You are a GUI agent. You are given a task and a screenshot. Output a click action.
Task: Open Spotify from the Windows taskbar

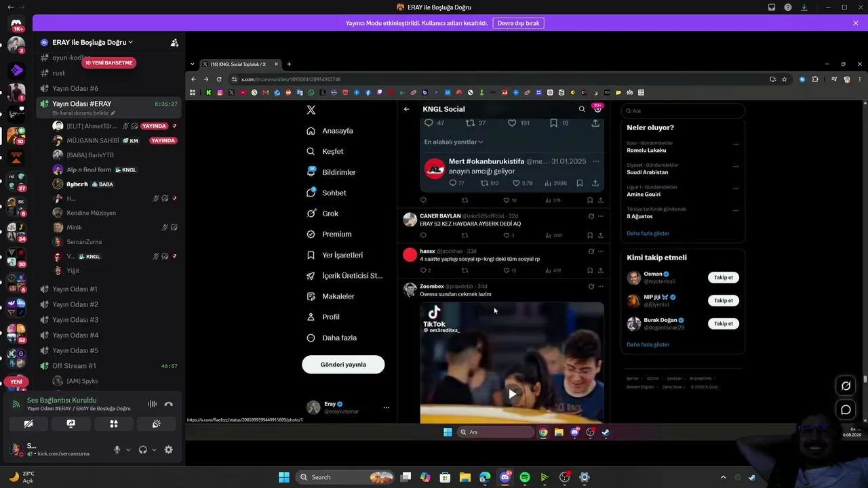pos(525,477)
